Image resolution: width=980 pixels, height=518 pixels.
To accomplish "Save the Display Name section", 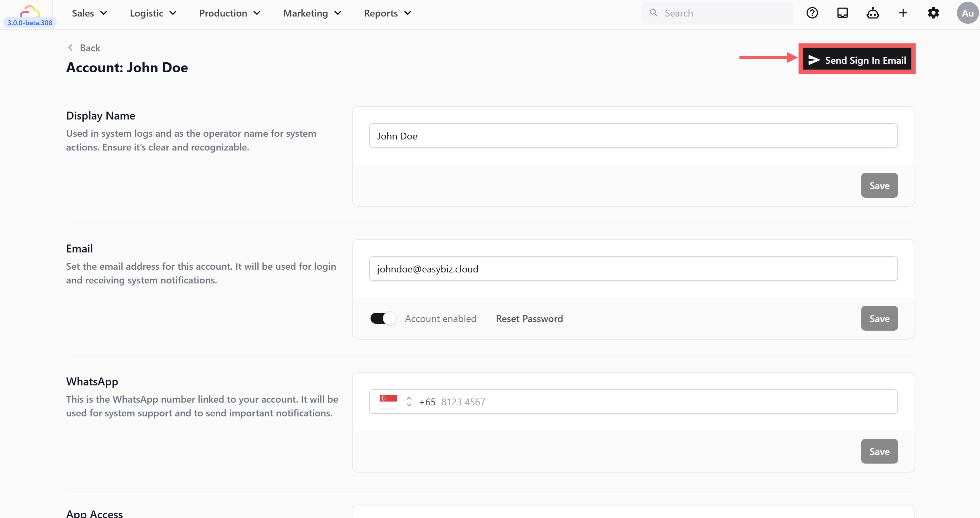I will (879, 185).
